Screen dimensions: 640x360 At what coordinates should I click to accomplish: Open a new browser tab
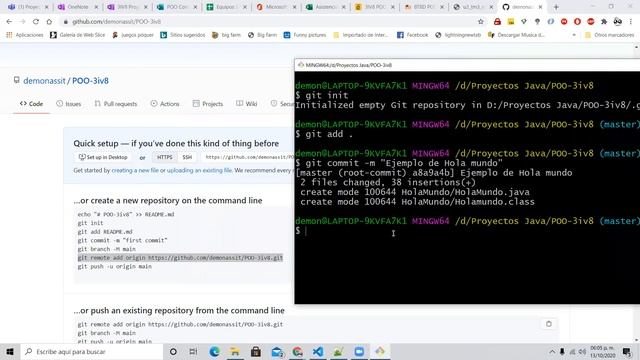[x=556, y=7]
